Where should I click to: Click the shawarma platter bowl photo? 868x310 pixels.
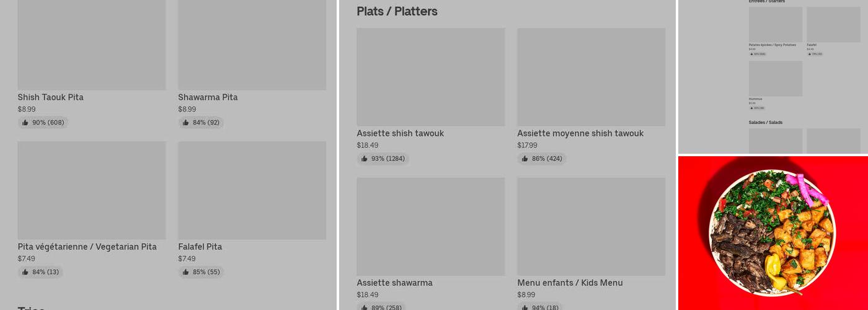coord(773,232)
